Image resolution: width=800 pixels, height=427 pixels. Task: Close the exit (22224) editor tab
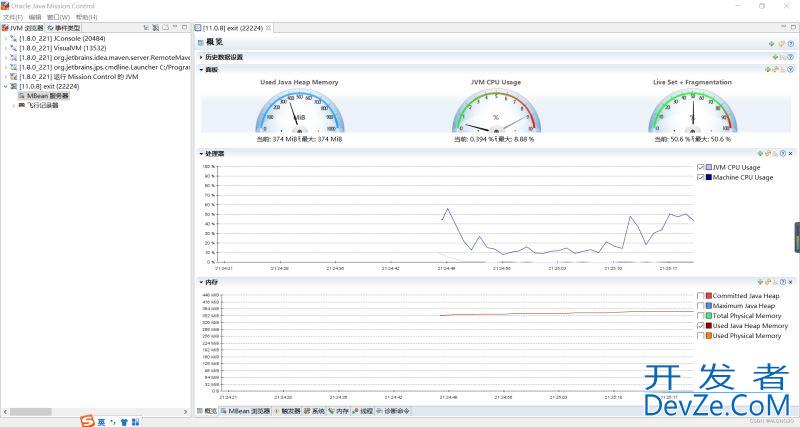(268, 28)
